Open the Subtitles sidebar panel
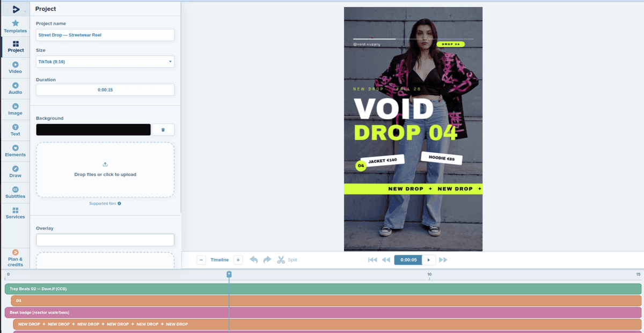 [15, 193]
